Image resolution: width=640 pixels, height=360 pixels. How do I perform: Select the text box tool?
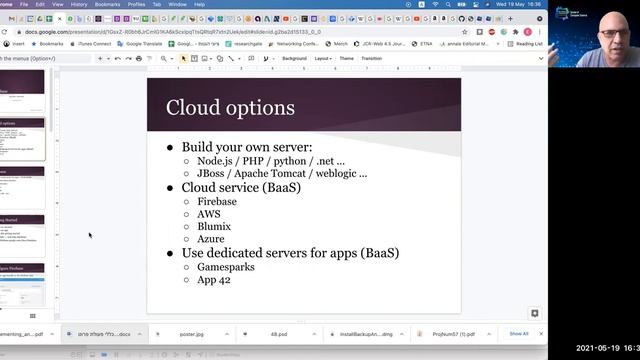[194, 59]
